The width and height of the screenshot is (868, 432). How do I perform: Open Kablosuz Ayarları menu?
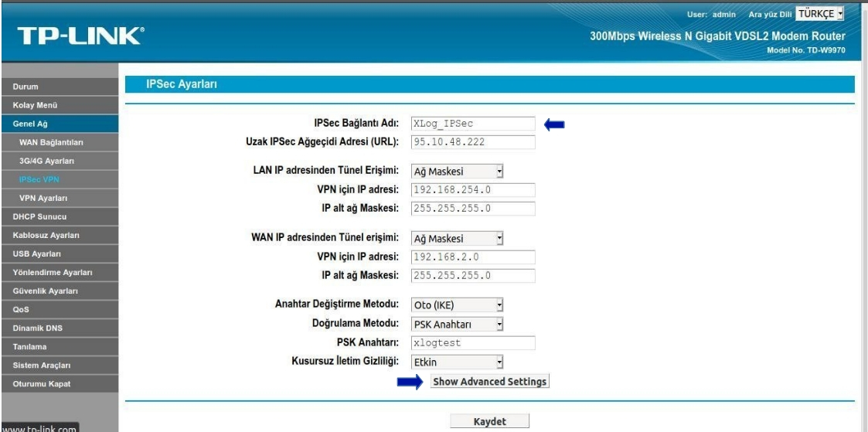click(60, 235)
